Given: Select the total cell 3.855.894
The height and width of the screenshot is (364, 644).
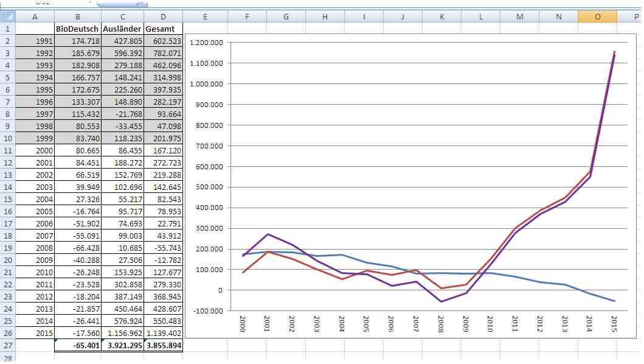Looking at the screenshot, I should click(164, 345).
